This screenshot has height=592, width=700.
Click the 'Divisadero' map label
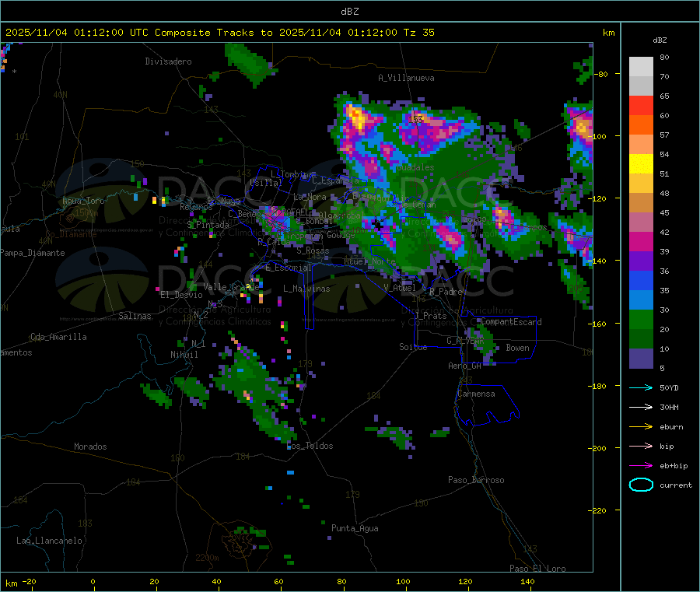pos(168,61)
